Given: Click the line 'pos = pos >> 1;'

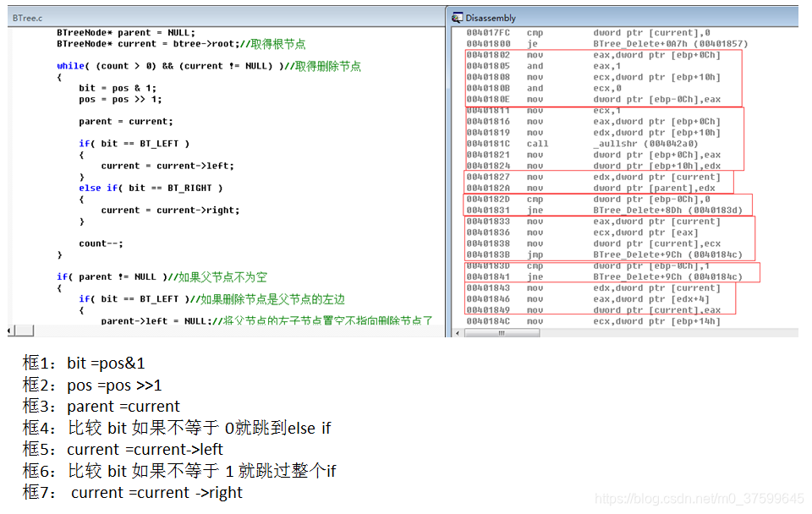Looking at the screenshot, I should (120, 100).
